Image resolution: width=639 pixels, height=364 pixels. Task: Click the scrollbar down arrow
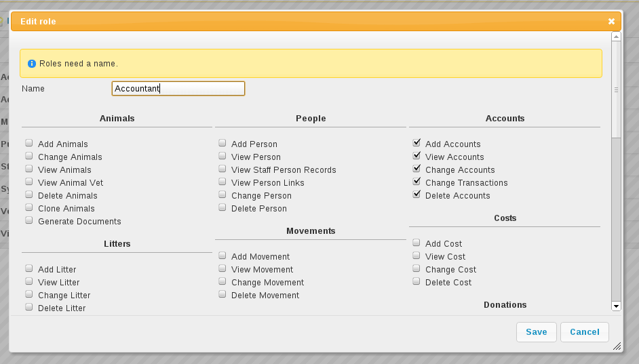click(x=616, y=306)
